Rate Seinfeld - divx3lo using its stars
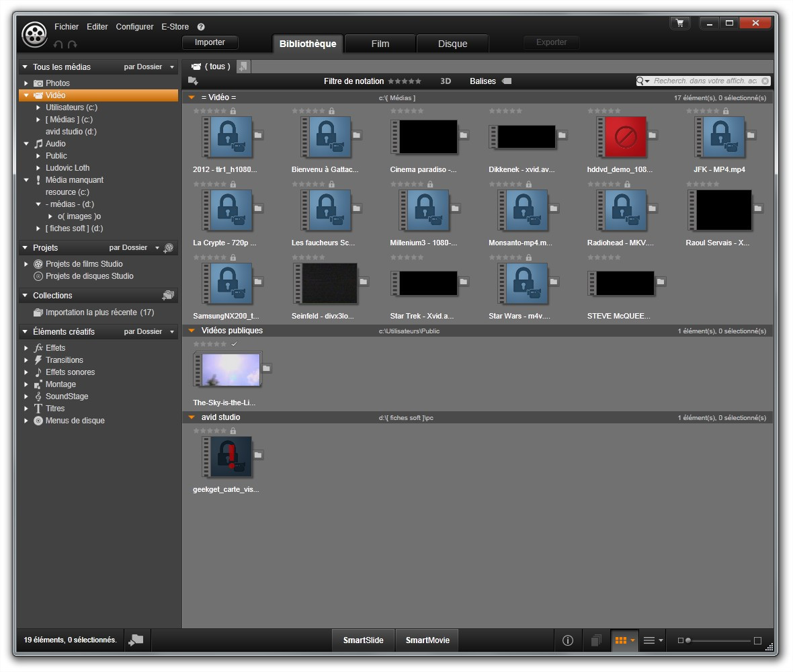 (x=308, y=257)
